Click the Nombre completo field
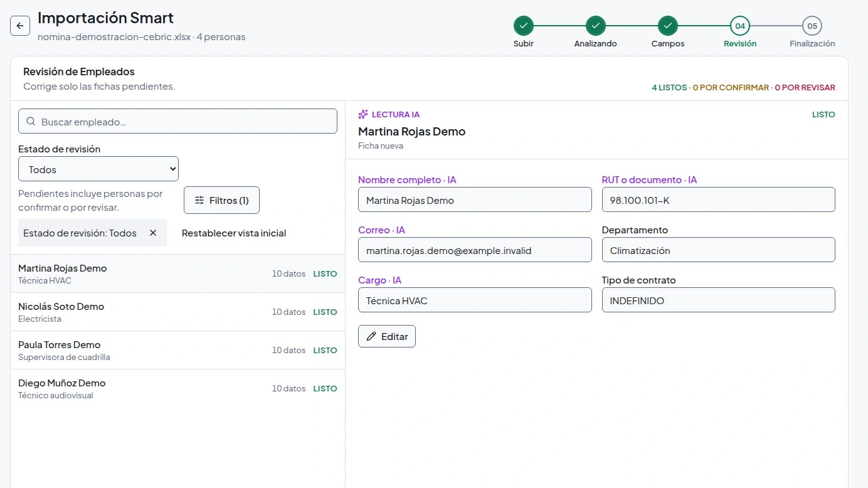The width and height of the screenshot is (868, 488). (x=475, y=199)
